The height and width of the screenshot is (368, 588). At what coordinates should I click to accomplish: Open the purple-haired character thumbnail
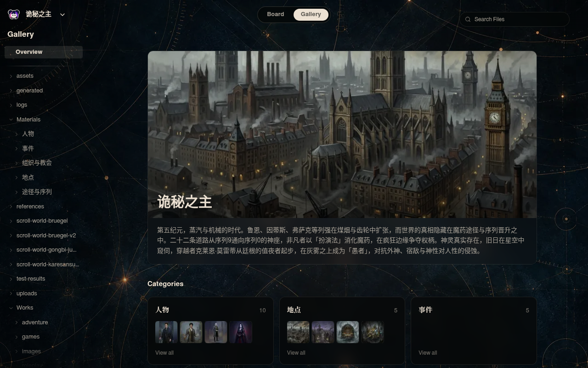pos(241,332)
